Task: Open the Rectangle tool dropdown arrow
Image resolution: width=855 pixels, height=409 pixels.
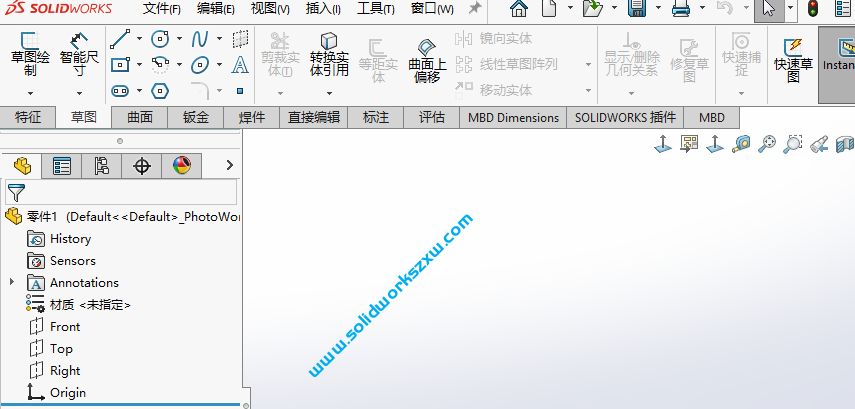Action: coord(139,65)
